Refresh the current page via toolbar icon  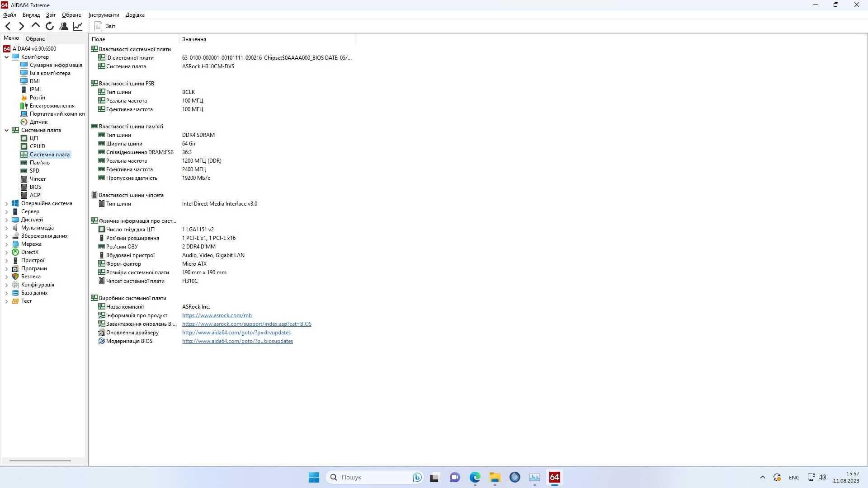pyautogui.click(x=50, y=26)
